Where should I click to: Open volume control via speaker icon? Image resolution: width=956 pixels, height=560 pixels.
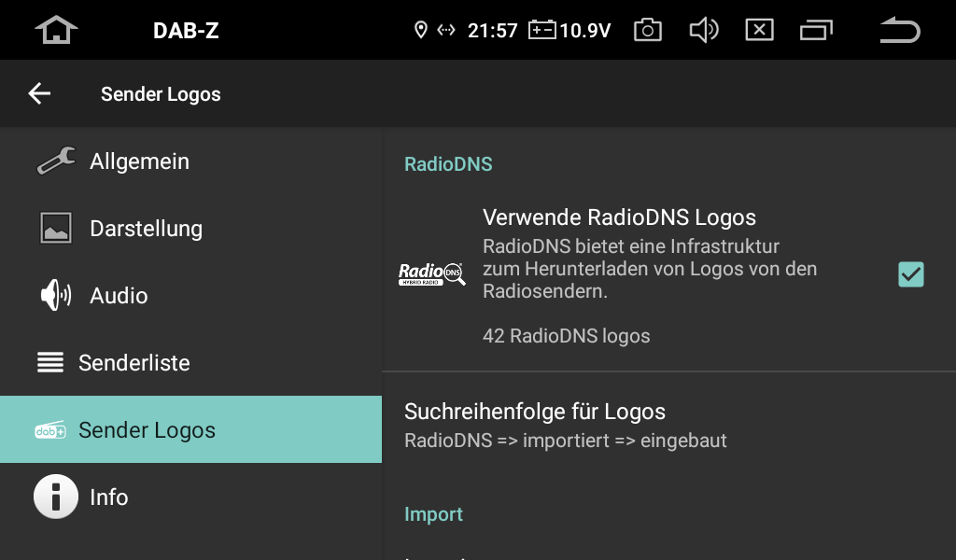pyautogui.click(x=704, y=30)
